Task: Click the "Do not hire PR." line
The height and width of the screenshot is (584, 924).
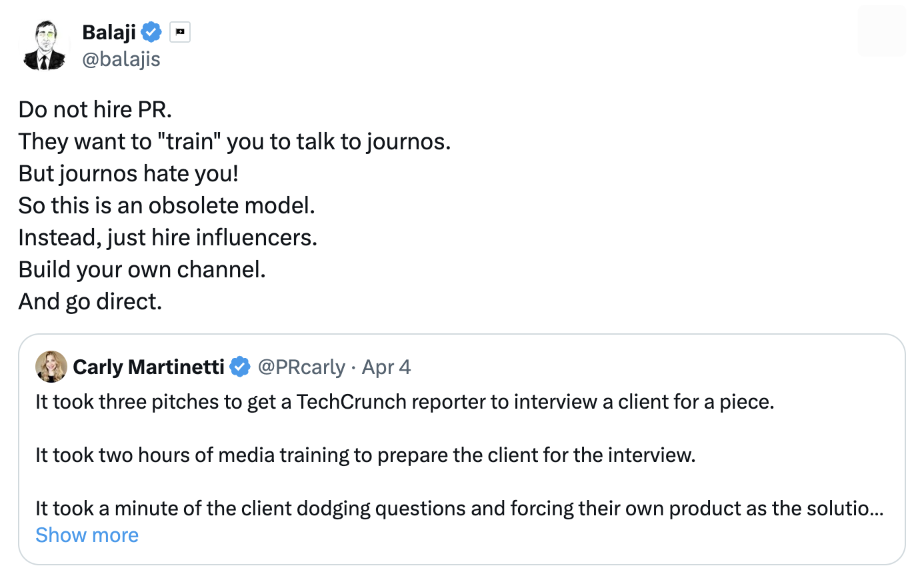Action: point(95,109)
